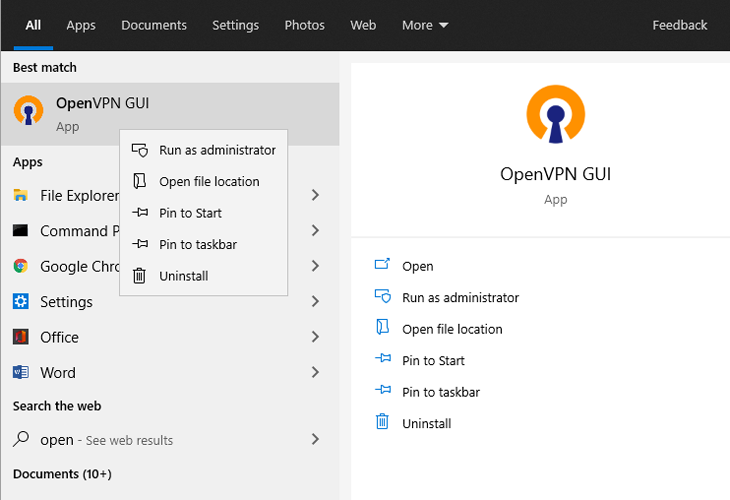Switch to the All search tab
The image size is (730, 500).
click(x=33, y=25)
